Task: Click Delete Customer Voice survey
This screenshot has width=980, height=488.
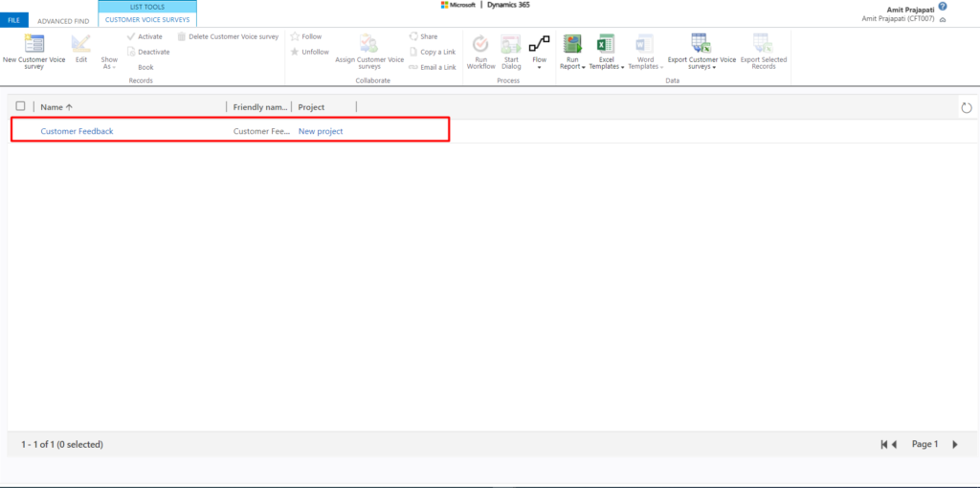Action: [228, 37]
